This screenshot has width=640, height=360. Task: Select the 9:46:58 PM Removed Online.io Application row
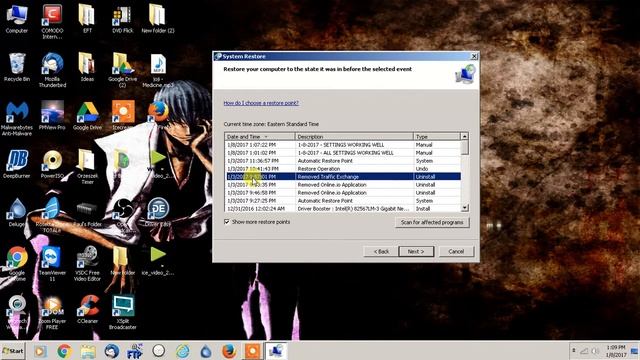pyautogui.click(x=343, y=193)
